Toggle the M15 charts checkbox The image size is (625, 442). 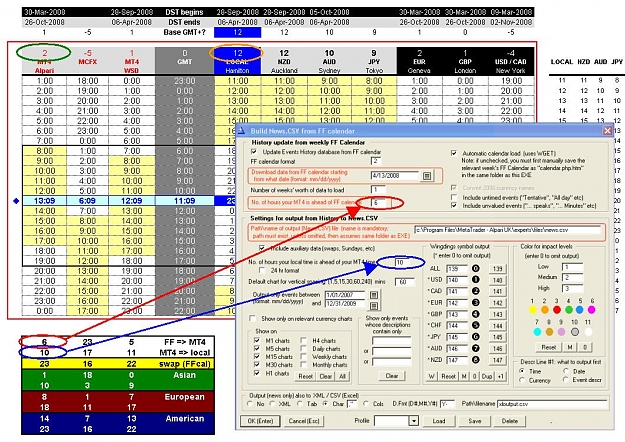(257, 357)
